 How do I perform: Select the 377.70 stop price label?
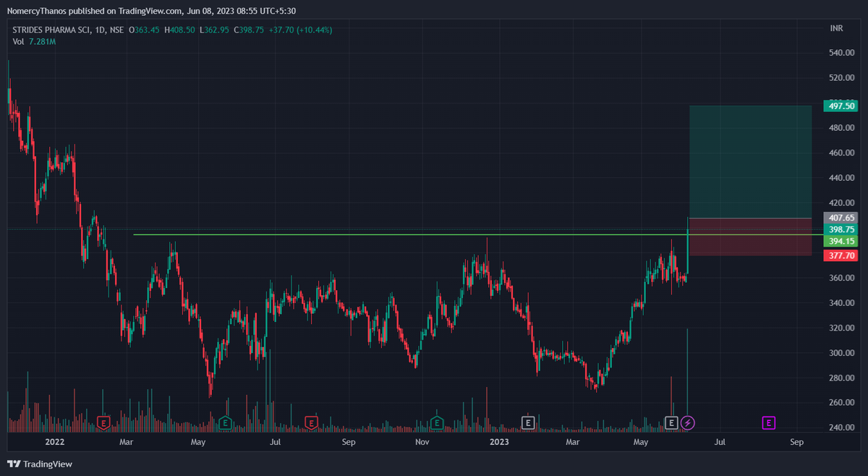pyautogui.click(x=841, y=255)
